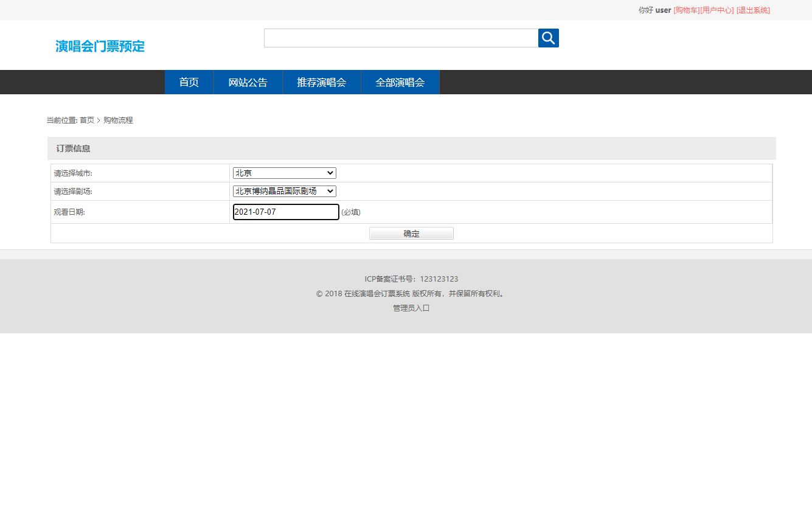Click the 首页 breadcrumb link

[x=86, y=120]
